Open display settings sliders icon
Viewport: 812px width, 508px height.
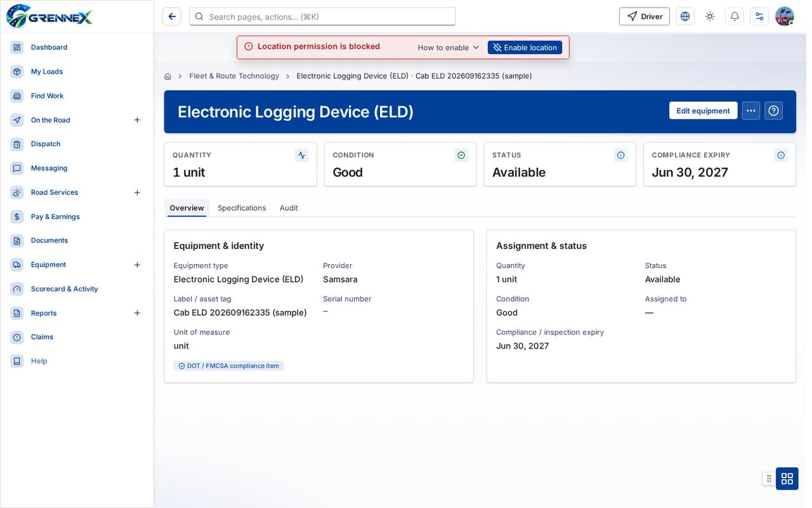(x=759, y=17)
